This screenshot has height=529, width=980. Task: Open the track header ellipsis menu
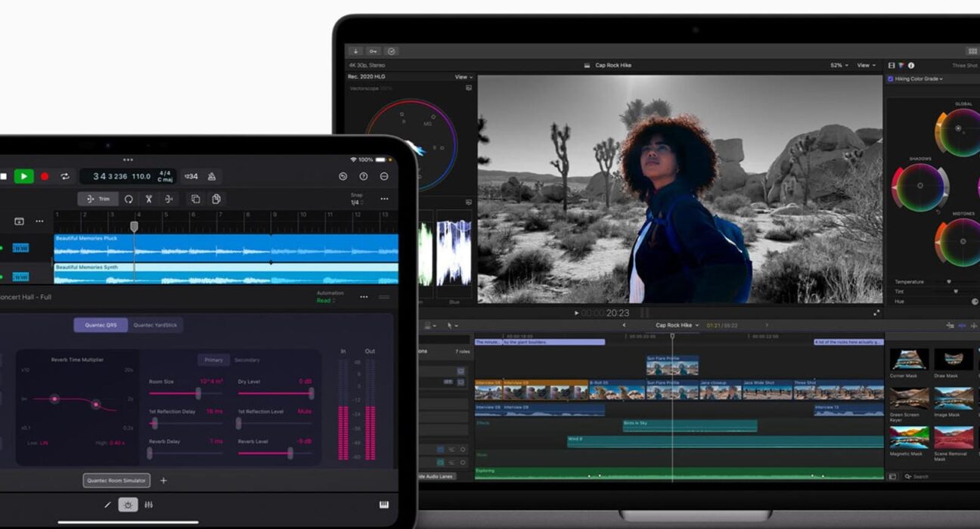(x=39, y=221)
